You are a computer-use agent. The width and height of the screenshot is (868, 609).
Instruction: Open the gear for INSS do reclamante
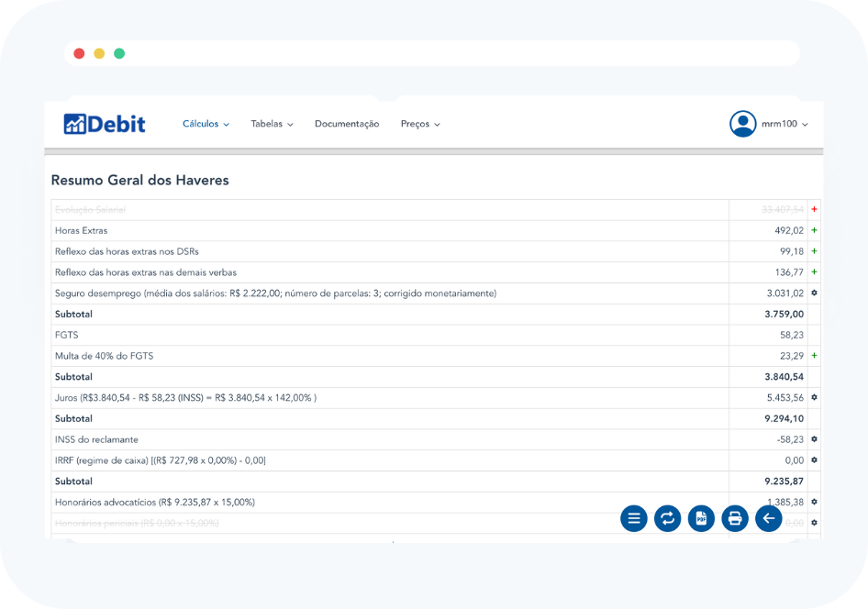pos(814,439)
